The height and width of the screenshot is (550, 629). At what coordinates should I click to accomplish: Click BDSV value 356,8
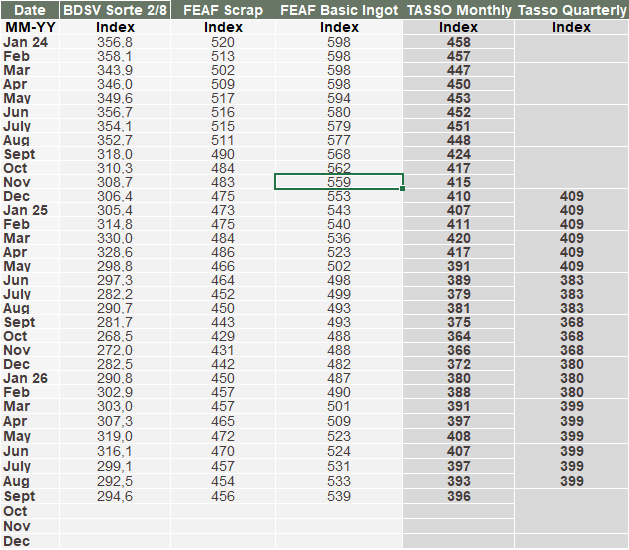tap(115, 42)
